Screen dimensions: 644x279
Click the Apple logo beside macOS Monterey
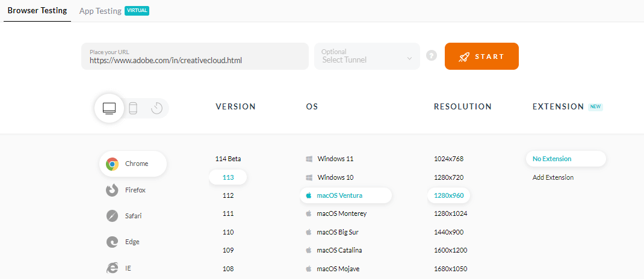(x=309, y=214)
